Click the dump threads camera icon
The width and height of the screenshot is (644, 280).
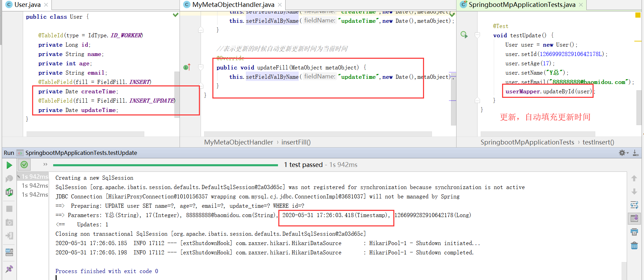9,222
